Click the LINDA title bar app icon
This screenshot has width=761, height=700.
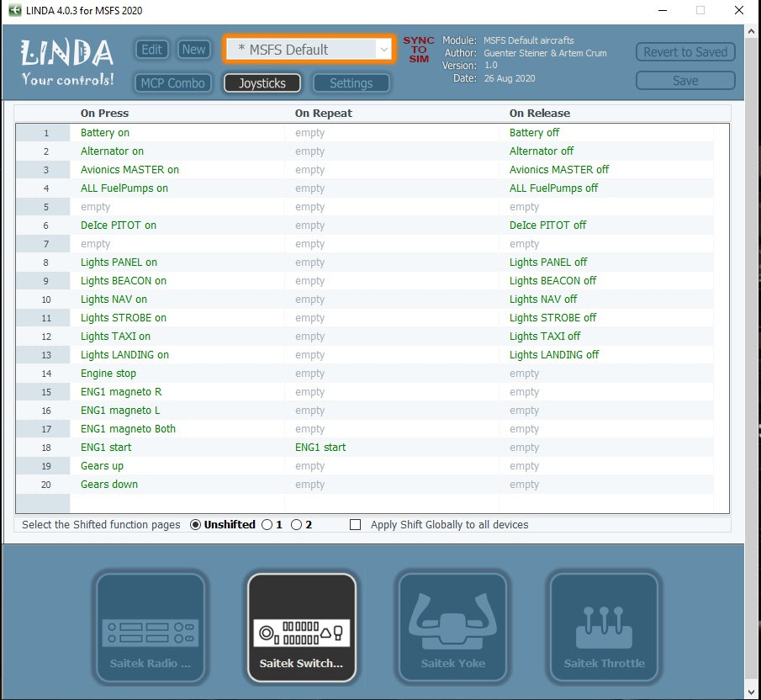[x=15, y=10]
